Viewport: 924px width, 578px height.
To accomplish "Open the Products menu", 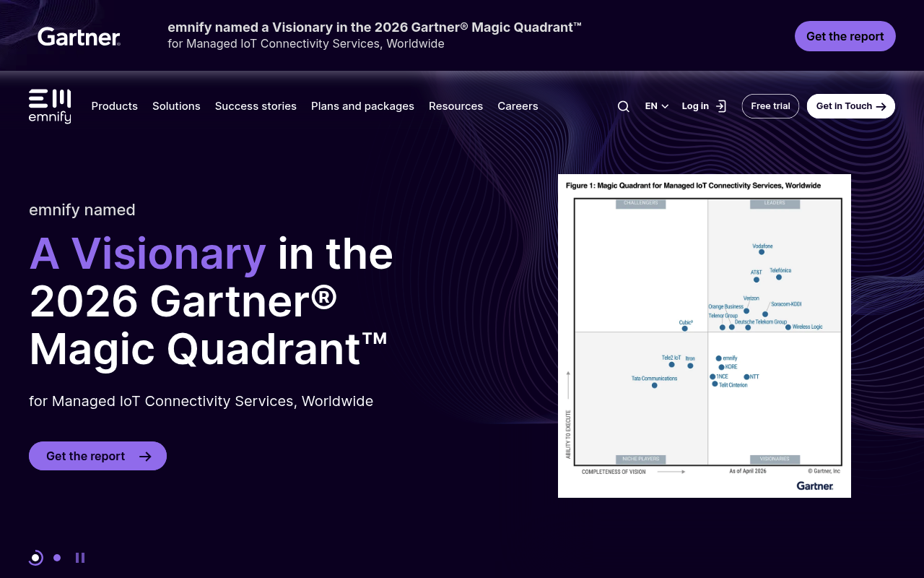I will 114,106.
